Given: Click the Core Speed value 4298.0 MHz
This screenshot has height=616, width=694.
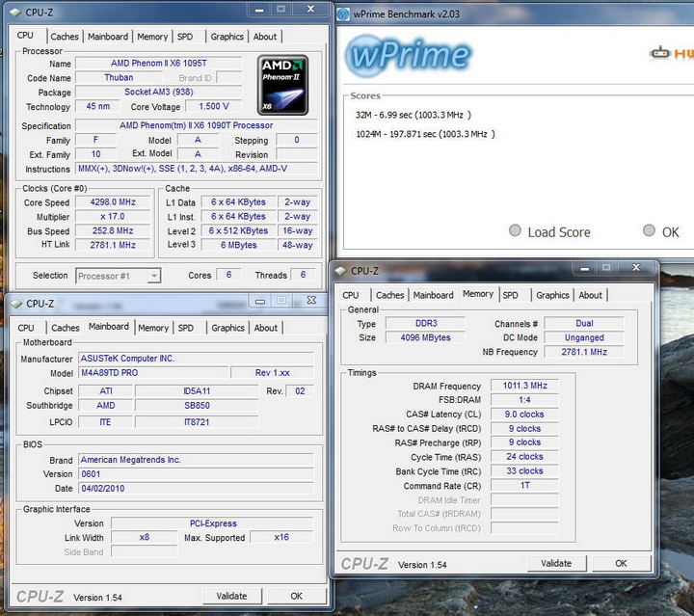Looking at the screenshot, I should tap(113, 202).
